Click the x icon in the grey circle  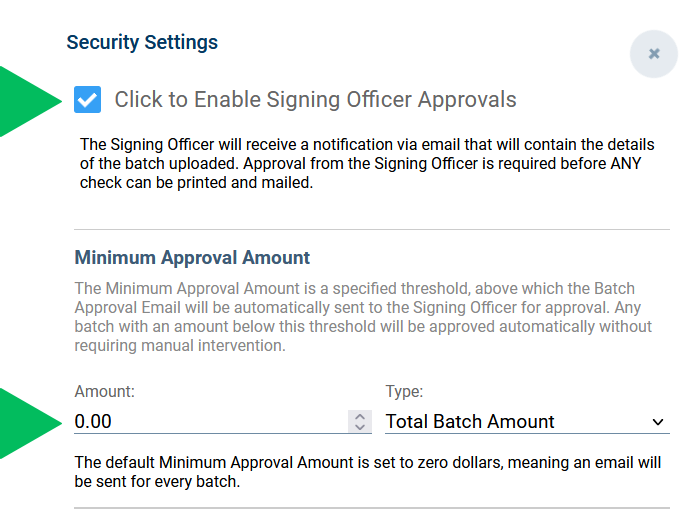click(x=654, y=54)
